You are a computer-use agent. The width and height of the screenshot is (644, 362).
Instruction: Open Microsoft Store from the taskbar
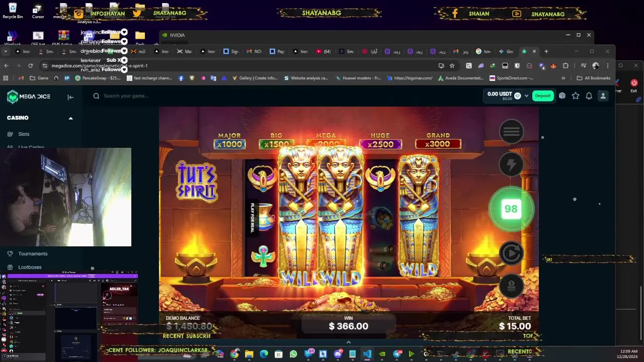(x=279, y=354)
